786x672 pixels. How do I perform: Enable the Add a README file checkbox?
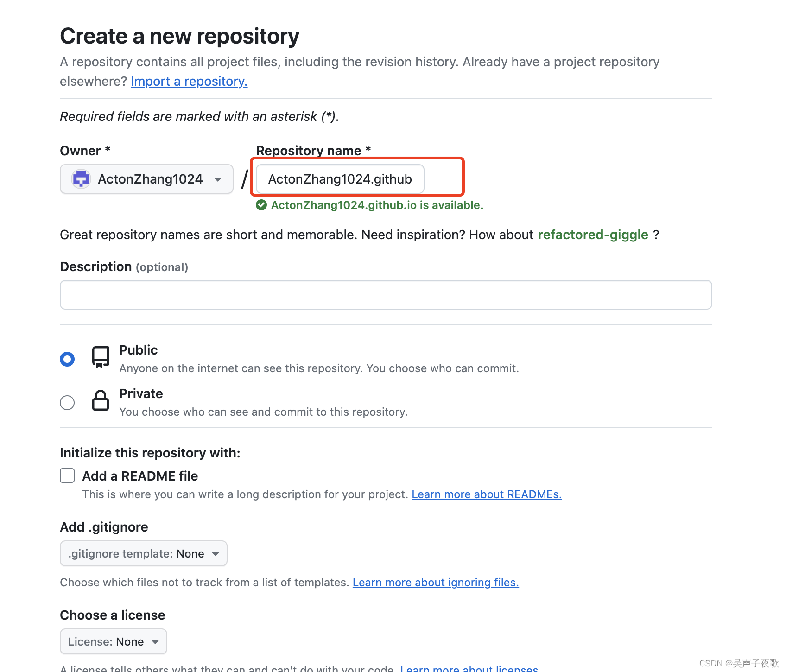67,475
